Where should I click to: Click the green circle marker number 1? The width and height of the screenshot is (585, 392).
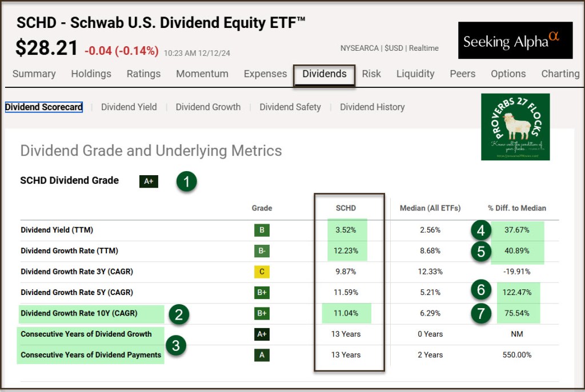(186, 182)
